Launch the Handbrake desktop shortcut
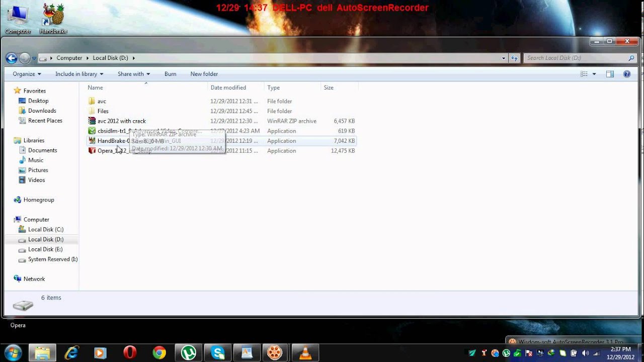644x362 pixels. pos(53,20)
